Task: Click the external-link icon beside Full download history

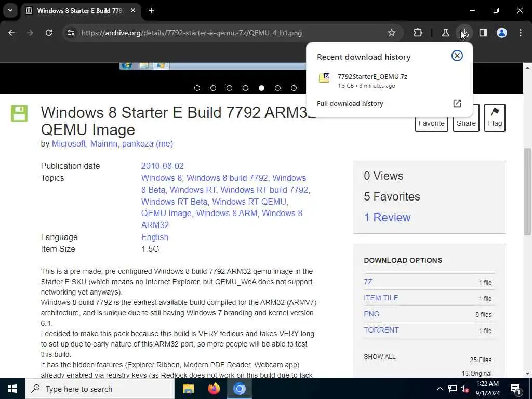Action: 457,103
